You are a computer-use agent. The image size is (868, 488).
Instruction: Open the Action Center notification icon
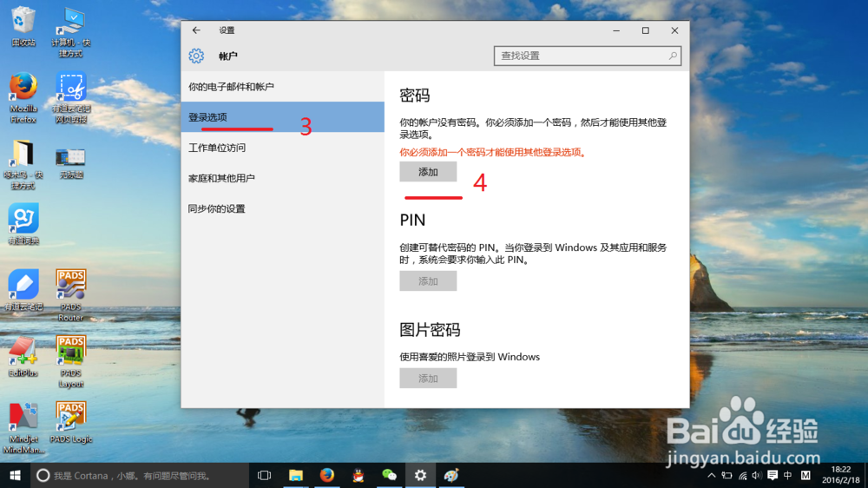(x=773, y=475)
